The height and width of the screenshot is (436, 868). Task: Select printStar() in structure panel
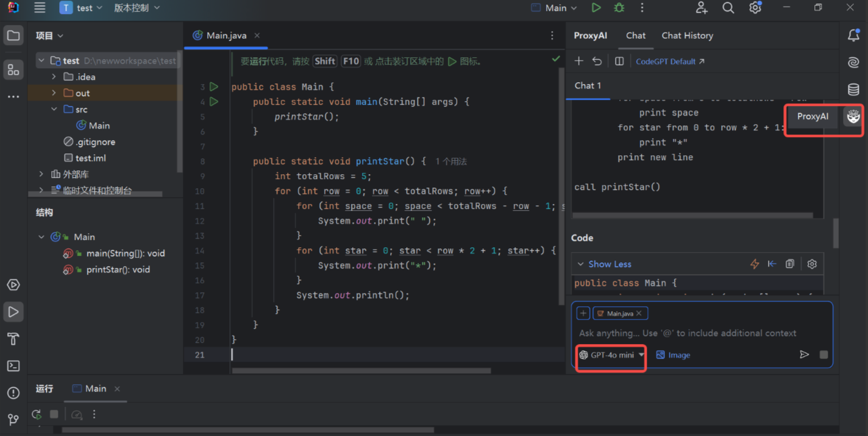(107, 270)
